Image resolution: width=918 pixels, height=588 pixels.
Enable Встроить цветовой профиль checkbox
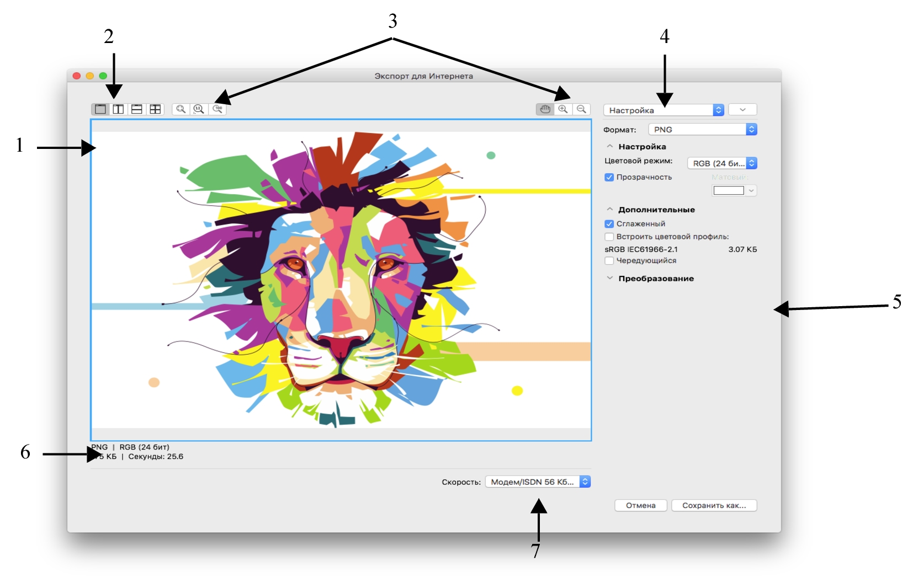pyautogui.click(x=609, y=237)
